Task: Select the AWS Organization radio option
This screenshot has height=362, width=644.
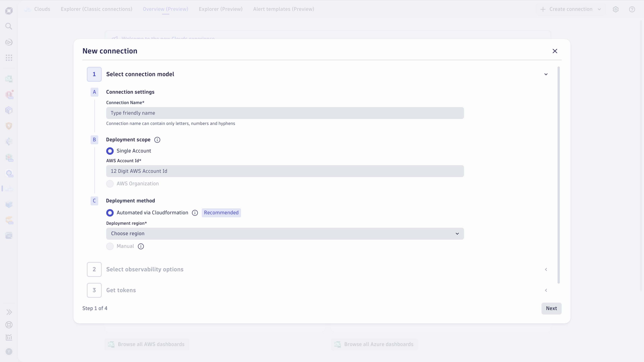Action: pyautogui.click(x=110, y=184)
